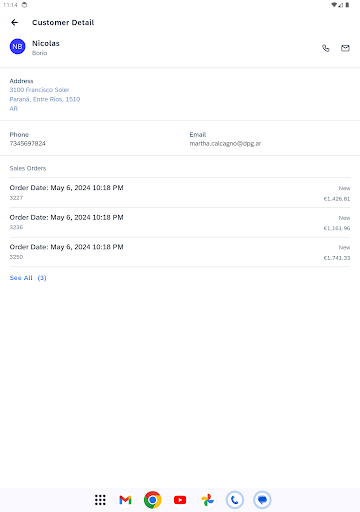Launch Google Photos from the dock
Image resolution: width=360 pixels, height=512 pixels.
pos(207,500)
